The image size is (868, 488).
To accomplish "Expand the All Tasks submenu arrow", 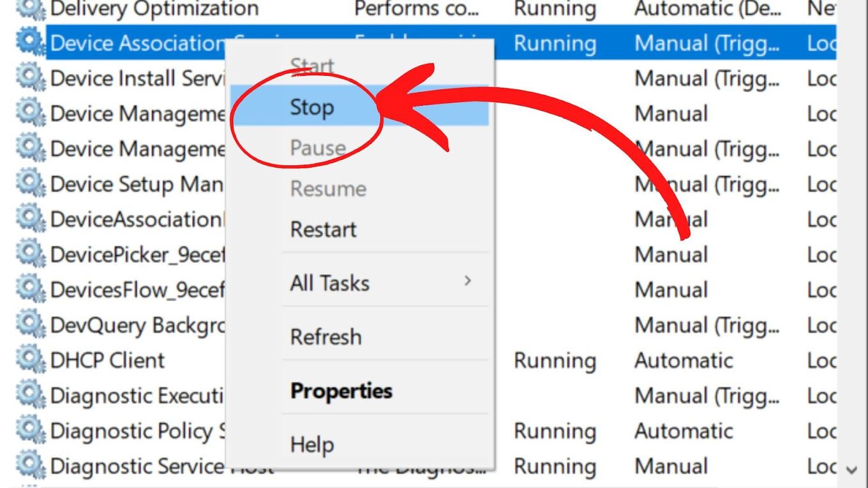I will click(468, 281).
